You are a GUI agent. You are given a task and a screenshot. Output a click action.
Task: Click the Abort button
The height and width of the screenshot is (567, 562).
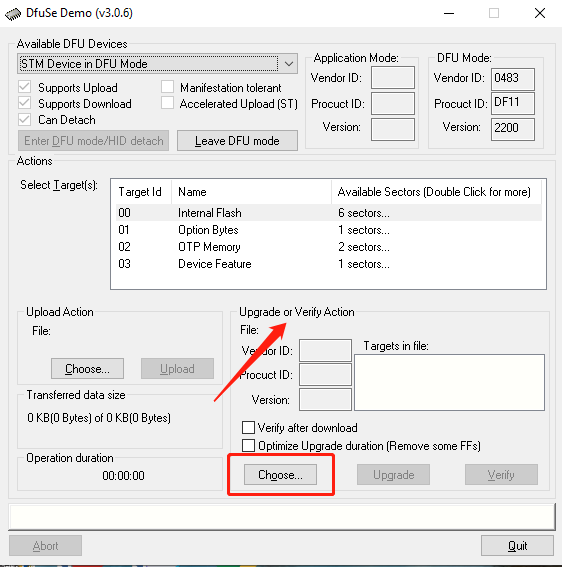pos(45,546)
